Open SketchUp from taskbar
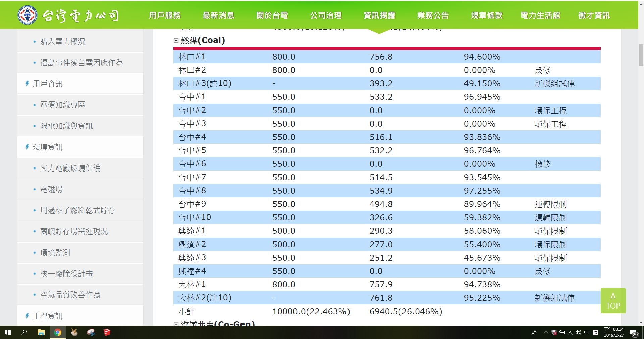The image size is (644, 339). [x=107, y=332]
